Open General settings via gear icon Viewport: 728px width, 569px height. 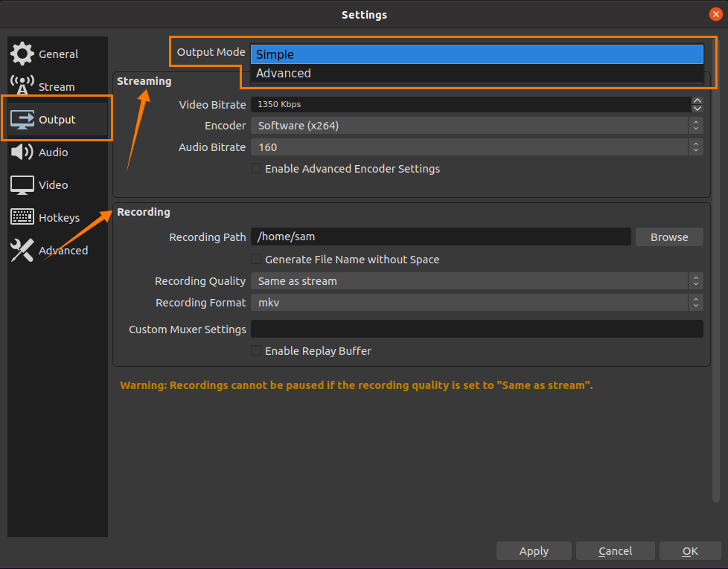click(22, 54)
